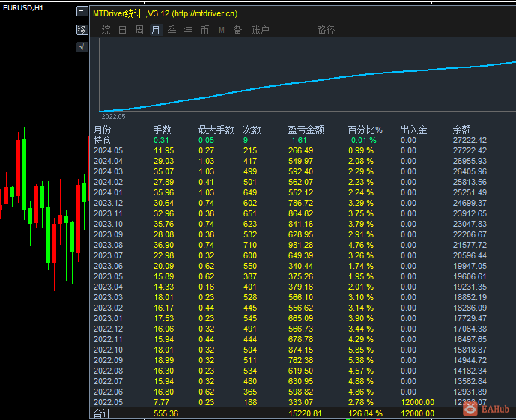The image size is (516, 420).
Task: Open the M tab
Action: click(x=222, y=30)
